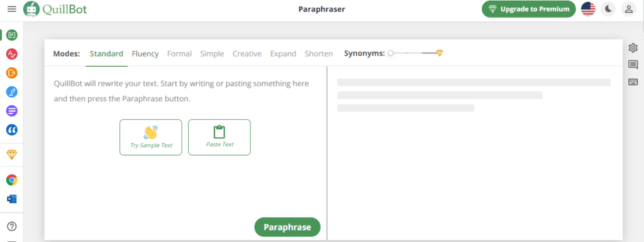Open the hamburger menu
The image size is (644, 242).
pos(12,9)
